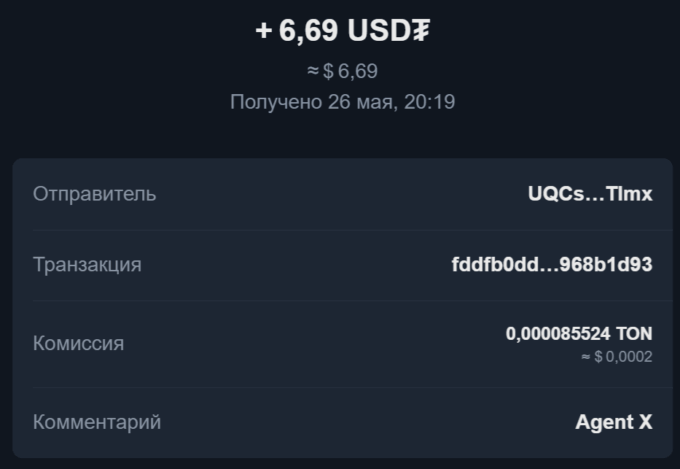This screenshot has width=680, height=469.
Task: Select the fee value 0,000085524
Action: (558, 334)
